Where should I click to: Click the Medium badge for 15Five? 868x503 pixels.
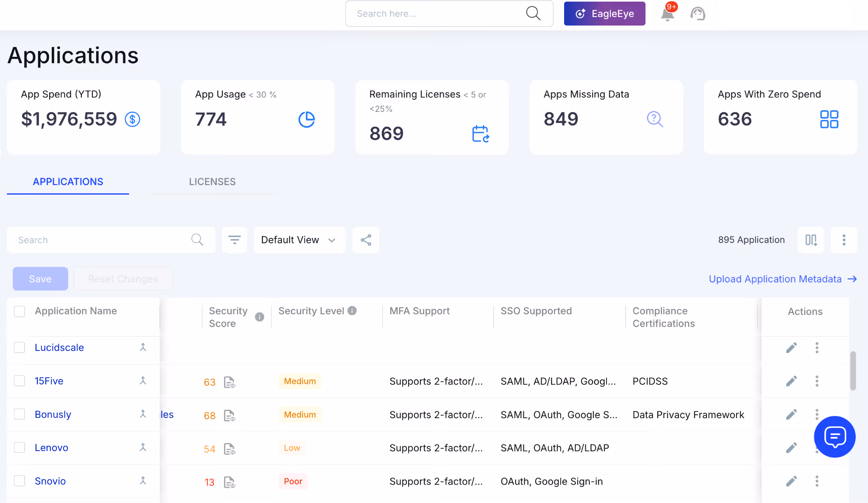click(x=300, y=381)
